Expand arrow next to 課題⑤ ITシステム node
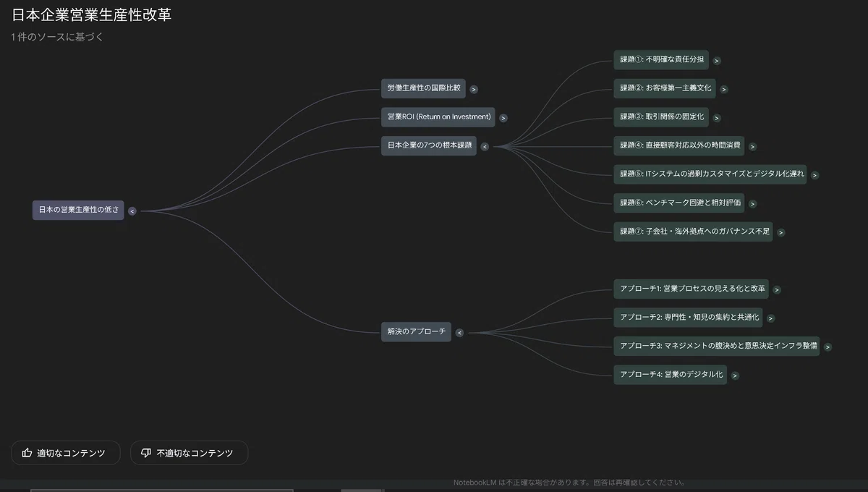The height and width of the screenshot is (492, 868). click(815, 175)
